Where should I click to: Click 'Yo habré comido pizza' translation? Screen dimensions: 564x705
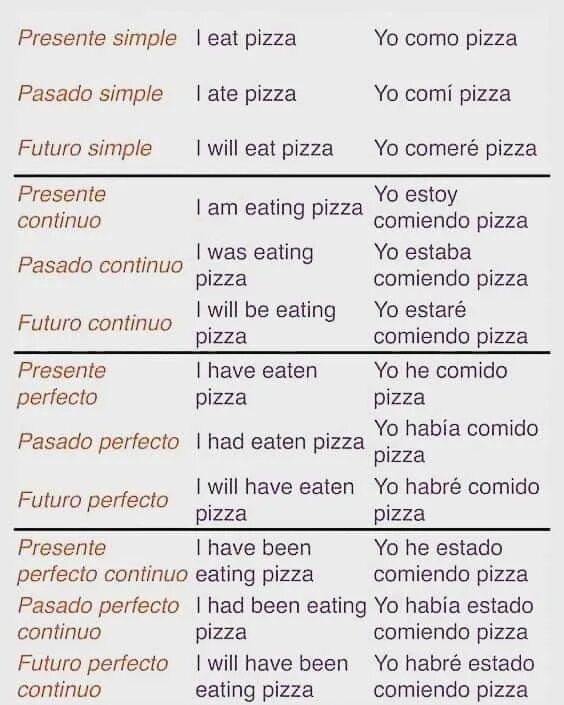pos(457,500)
